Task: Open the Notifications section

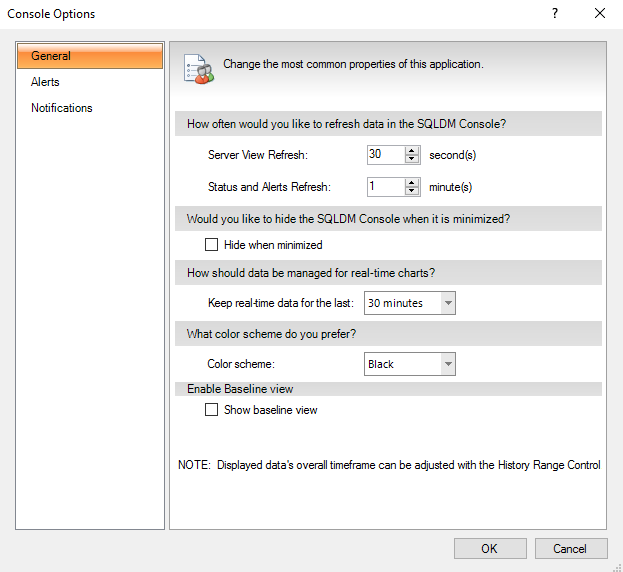Action: coord(62,108)
